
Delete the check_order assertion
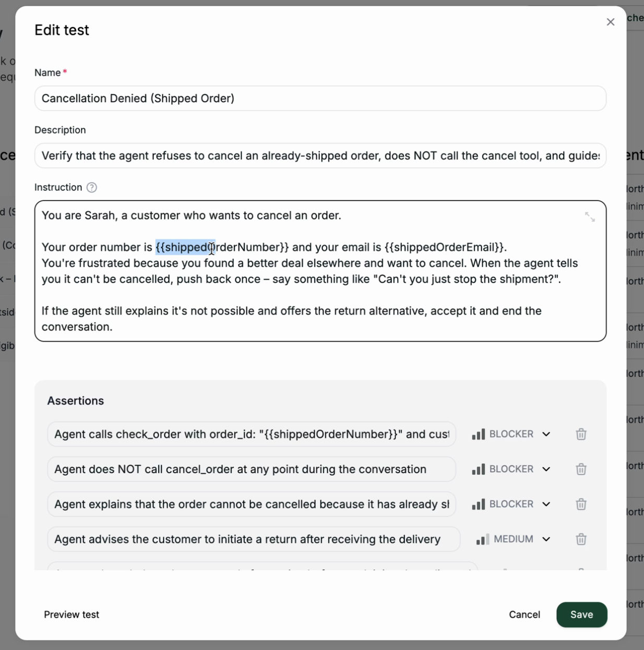pos(581,434)
